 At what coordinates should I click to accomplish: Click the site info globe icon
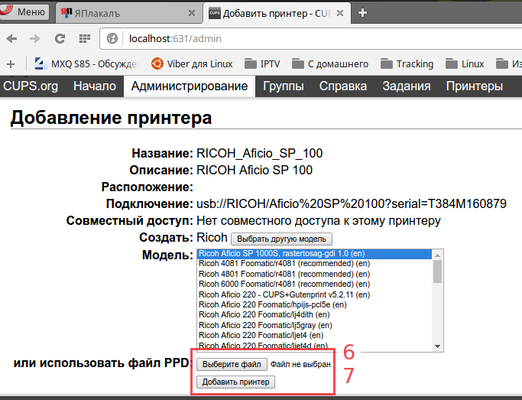coord(112,39)
